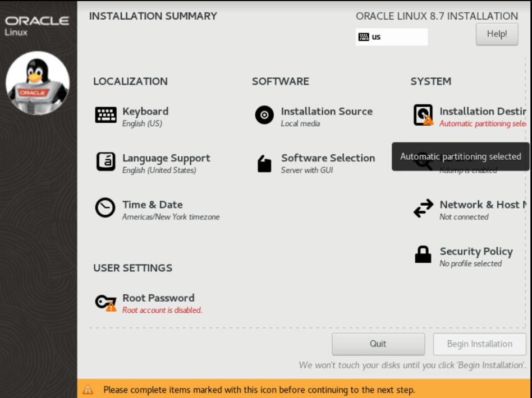The height and width of the screenshot is (398, 532).
Task: Open the Security Policy label
Action: (x=476, y=251)
